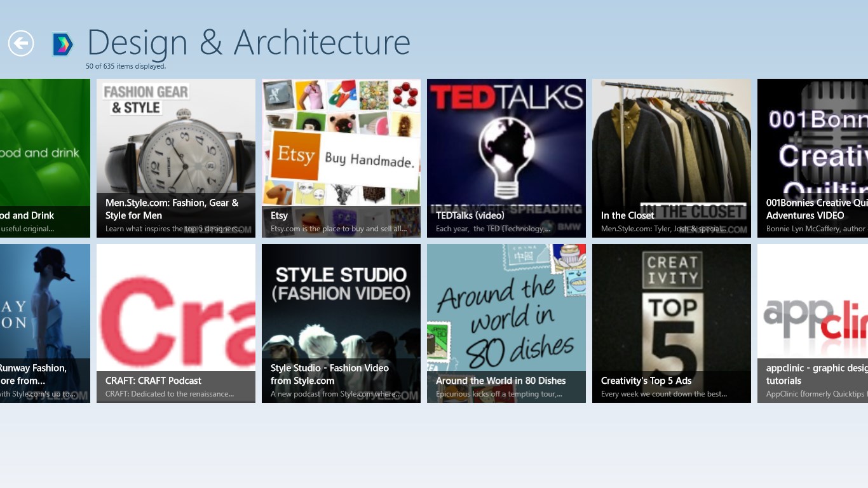Click the Design & Architecture page title
The height and width of the screenshot is (488, 868).
(248, 43)
